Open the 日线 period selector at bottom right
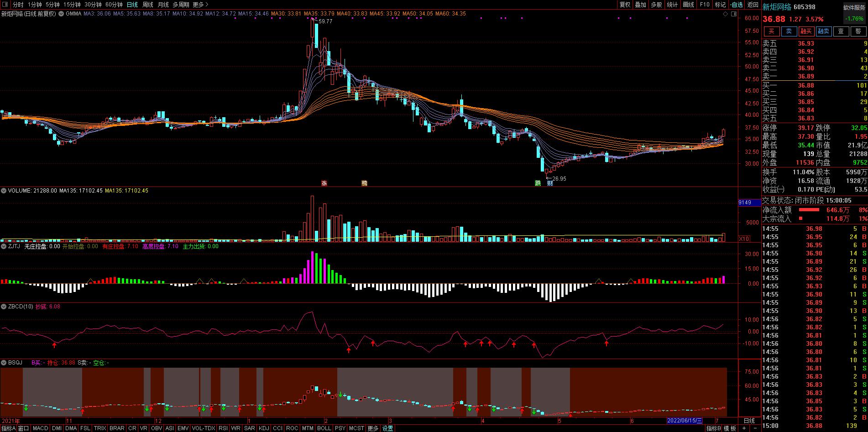This screenshot has height=432, width=868. coord(749,421)
